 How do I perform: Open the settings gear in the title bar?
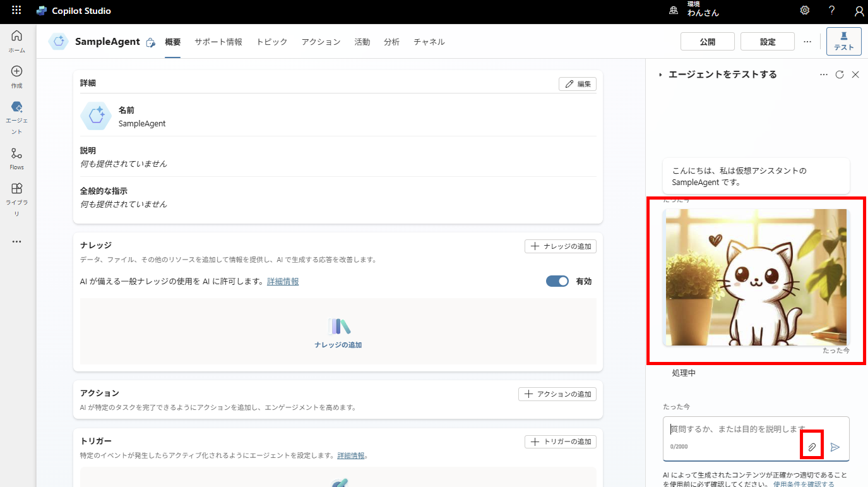[x=804, y=10]
